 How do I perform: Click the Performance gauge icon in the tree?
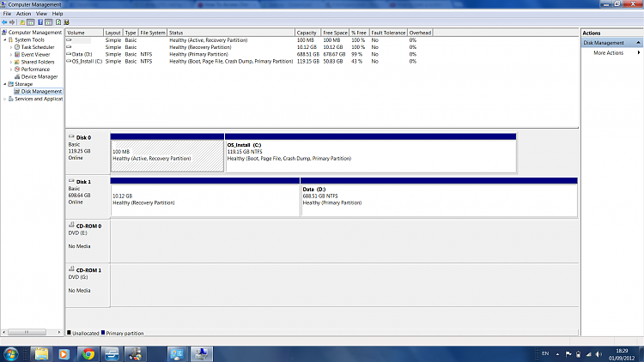[17, 69]
